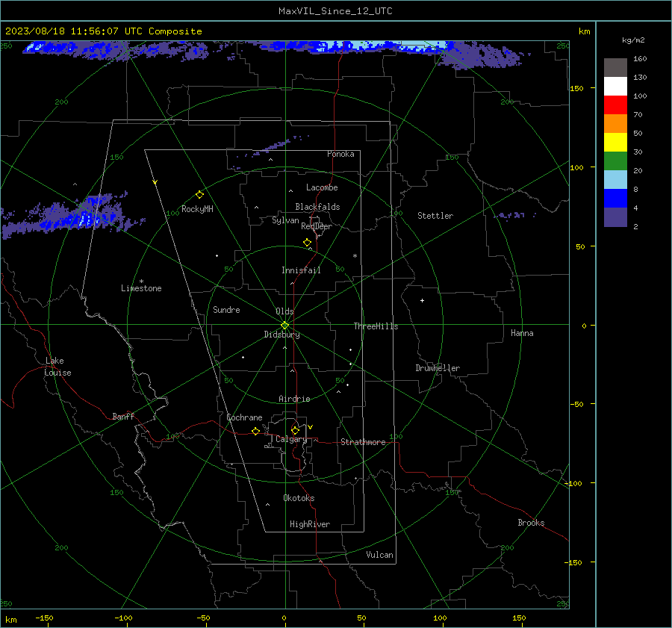The width and height of the screenshot is (672, 628).
Task: Click the RedDeer label
Action: point(317,226)
